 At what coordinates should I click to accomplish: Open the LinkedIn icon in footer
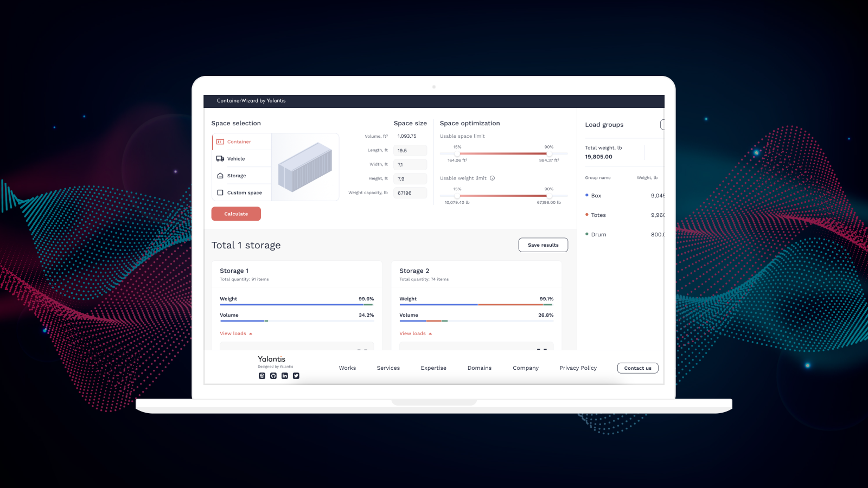(285, 376)
